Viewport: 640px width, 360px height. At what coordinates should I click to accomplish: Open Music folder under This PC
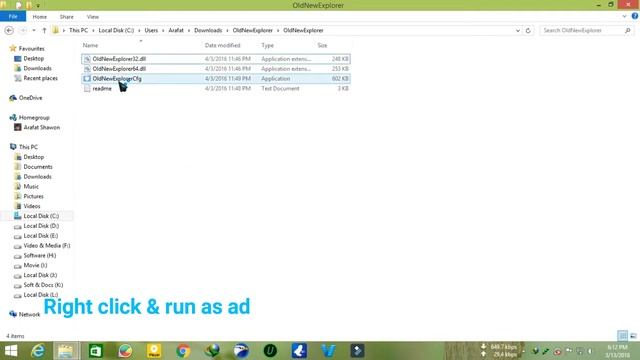tap(31, 187)
